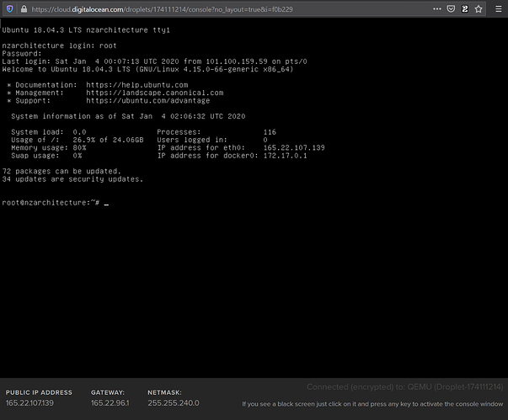
Task: Click the 'Memory usage: 80%' text
Action: 49,148
